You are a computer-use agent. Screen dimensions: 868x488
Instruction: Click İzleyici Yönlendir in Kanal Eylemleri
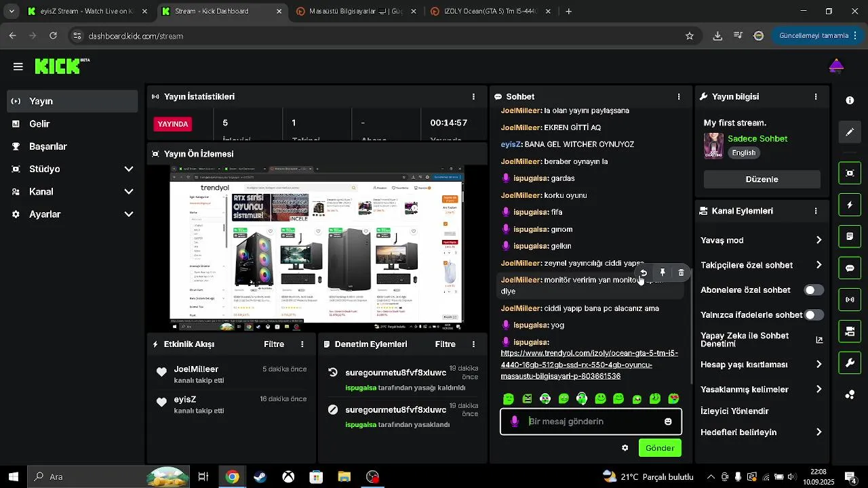(x=734, y=411)
